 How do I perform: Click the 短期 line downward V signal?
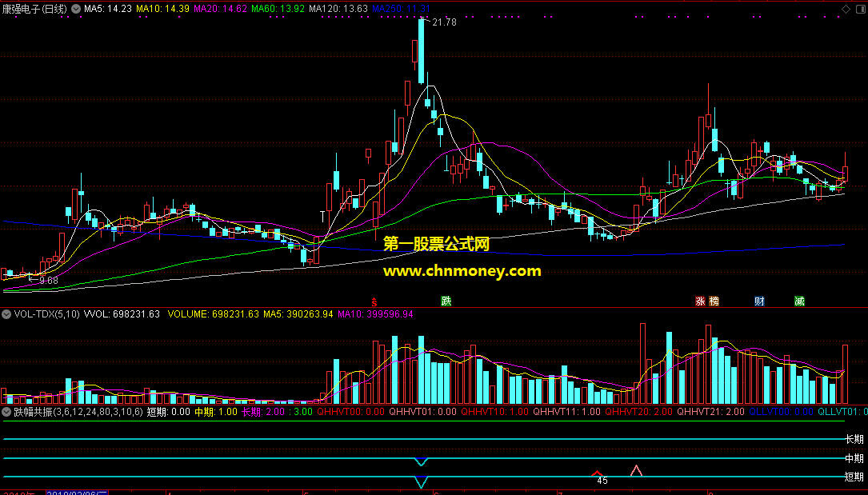pos(422,481)
